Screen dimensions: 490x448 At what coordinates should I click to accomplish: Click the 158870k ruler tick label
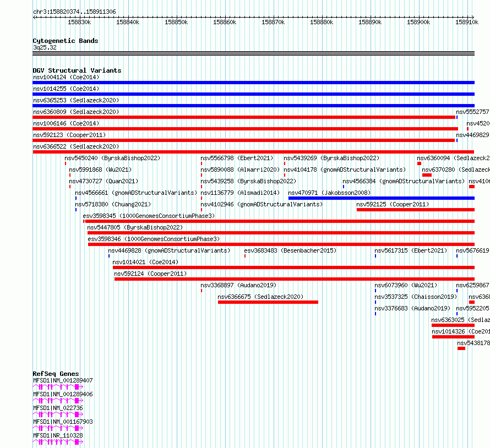pyautogui.click(x=273, y=22)
